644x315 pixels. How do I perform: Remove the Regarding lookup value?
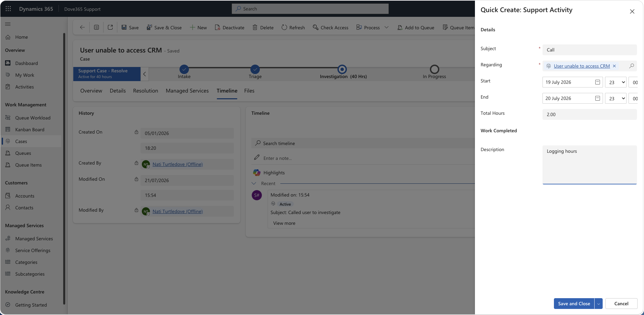pyautogui.click(x=614, y=66)
